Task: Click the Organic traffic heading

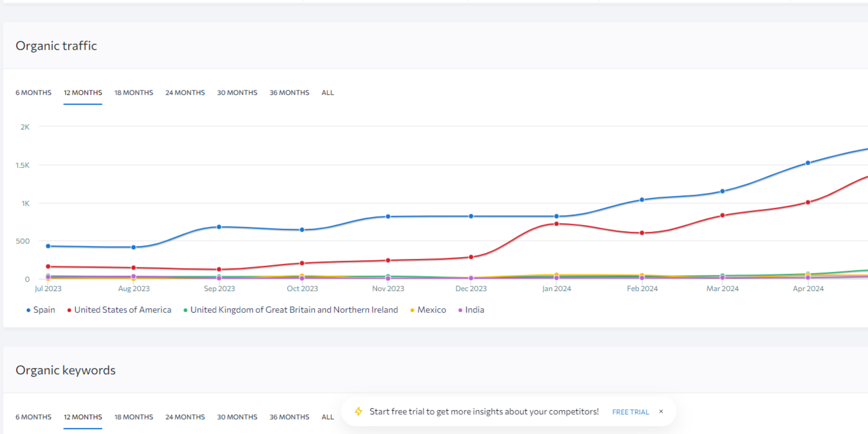Action: coord(56,46)
